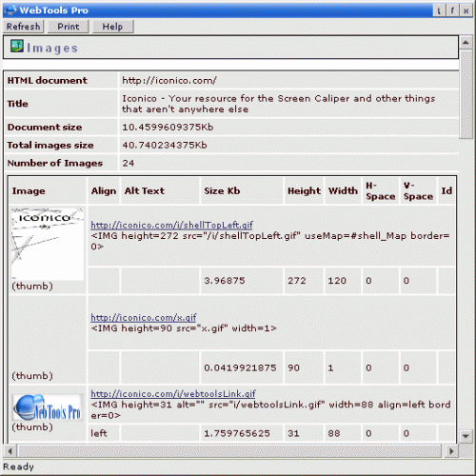Viewport: 476px width, 476px height.
Task: Click the vertical scrollbar down arrow
Action: [466, 436]
